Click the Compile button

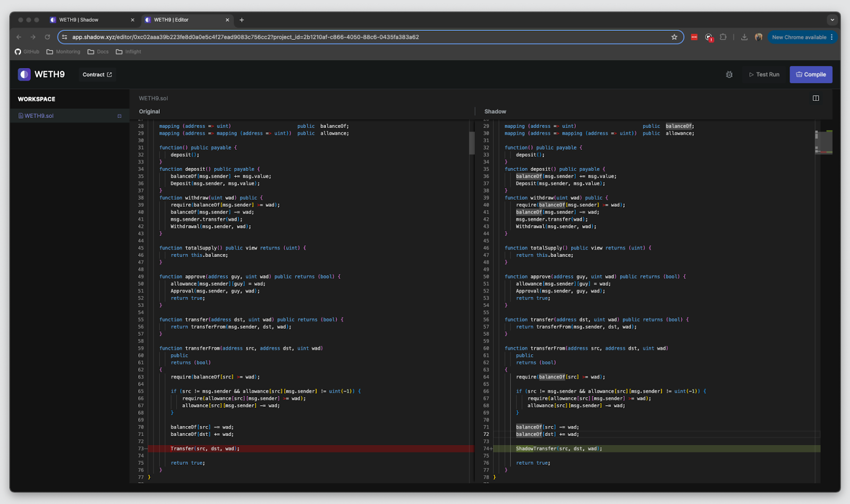click(811, 74)
